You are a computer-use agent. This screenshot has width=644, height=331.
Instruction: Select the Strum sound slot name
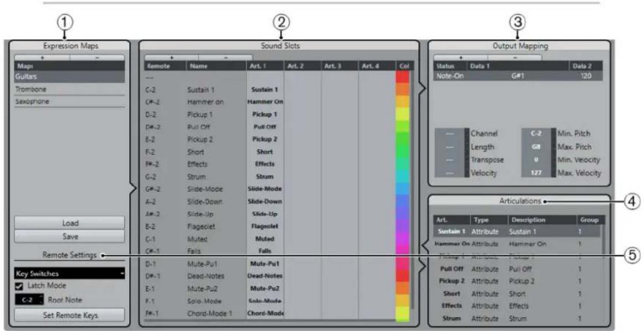pyautogui.click(x=196, y=177)
